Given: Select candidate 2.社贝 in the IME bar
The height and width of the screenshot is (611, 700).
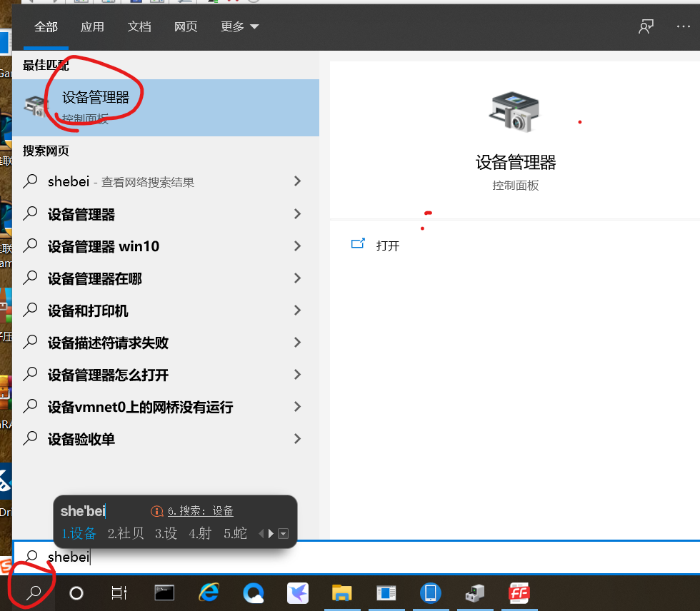Looking at the screenshot, I should click(126, 533).
